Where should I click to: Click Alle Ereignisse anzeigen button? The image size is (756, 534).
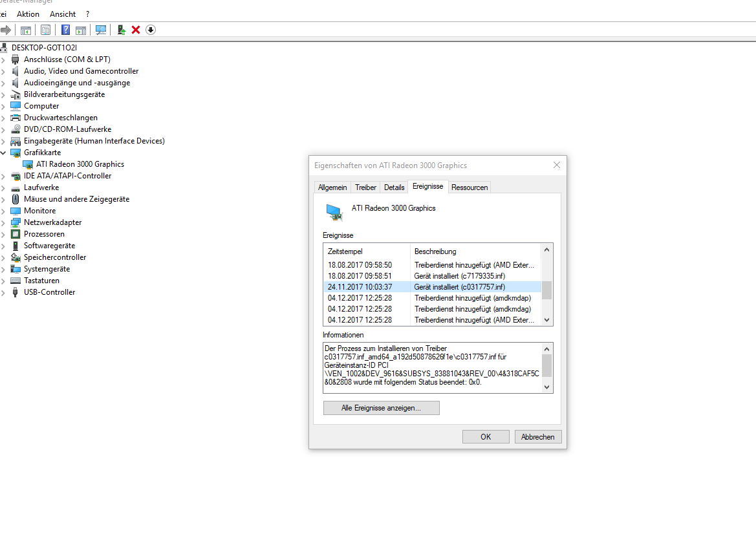click(x=381, y=408)
